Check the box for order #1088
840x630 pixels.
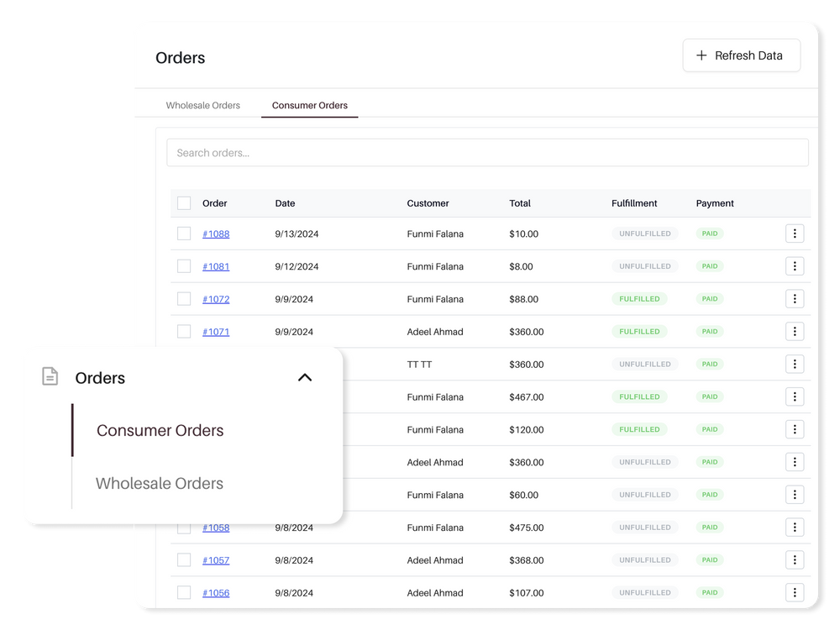coord(184,234)
